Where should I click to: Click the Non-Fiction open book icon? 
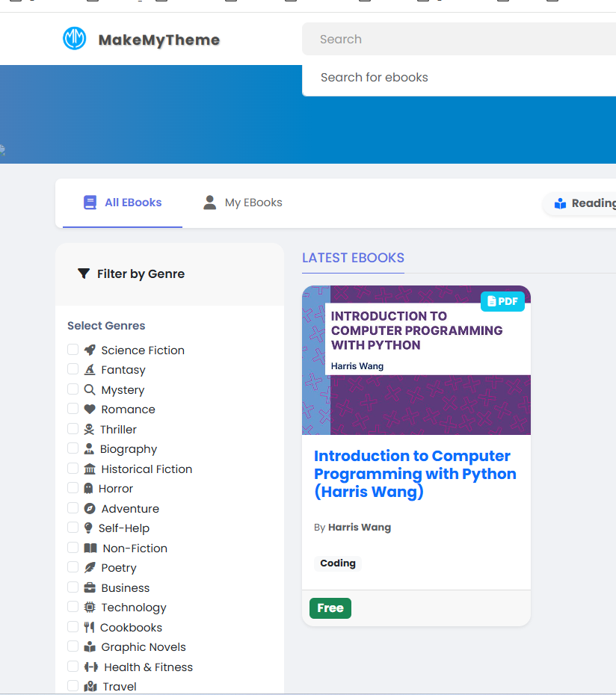(x=90, y=548)
